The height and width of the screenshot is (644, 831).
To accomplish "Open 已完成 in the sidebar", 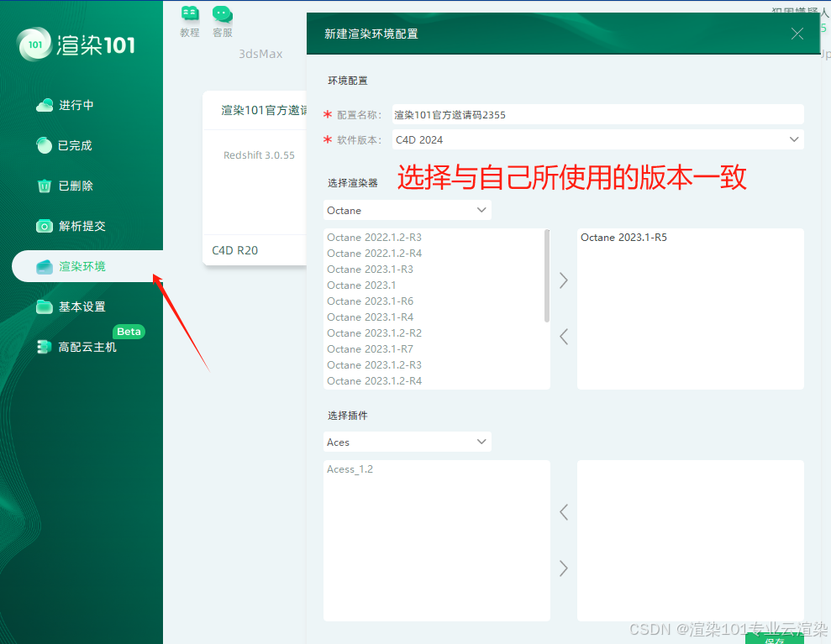I will click(75, 145).
